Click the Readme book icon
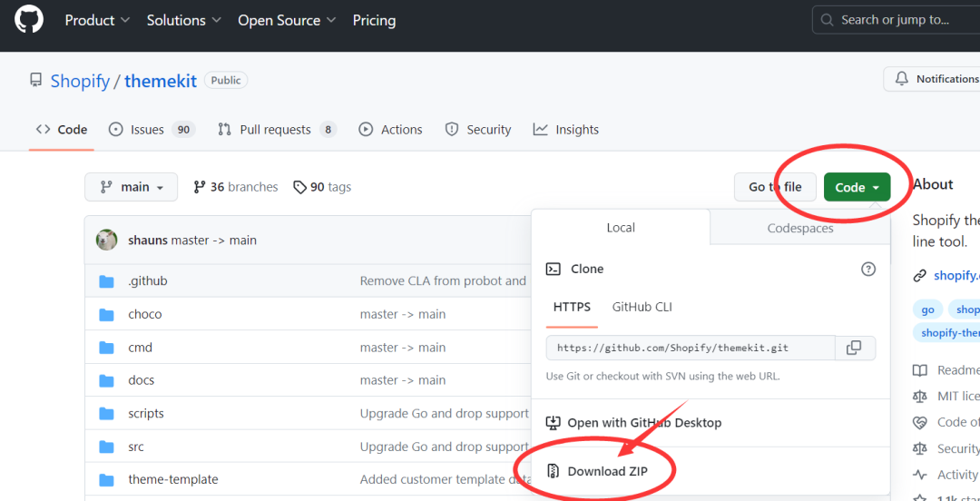 (x=919, y=370)
